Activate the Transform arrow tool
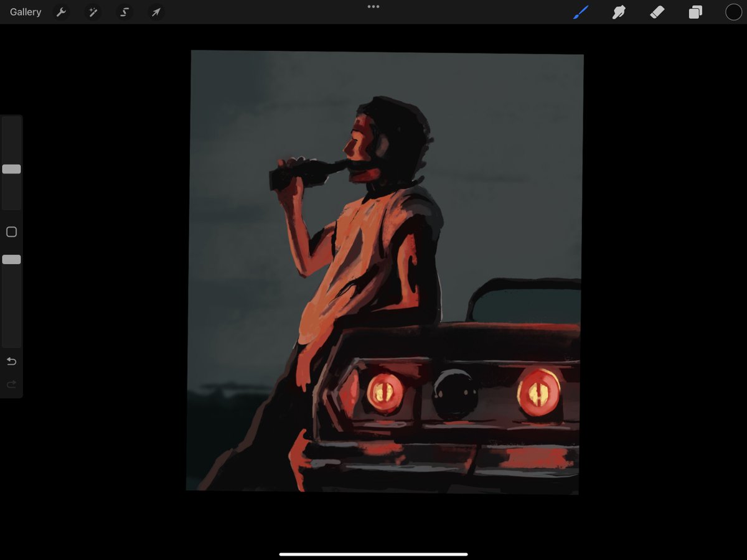This screenshot has height=560, width=747. [x=156, y=12]
